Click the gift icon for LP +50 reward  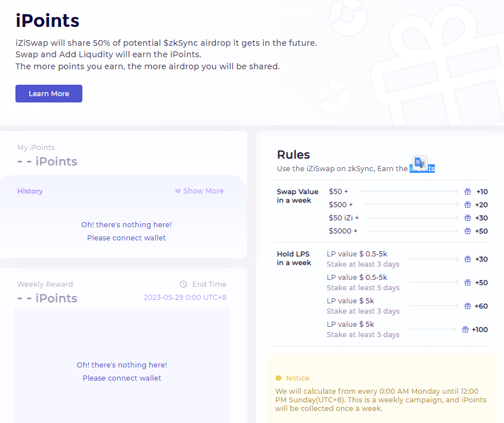pos(468,283)
